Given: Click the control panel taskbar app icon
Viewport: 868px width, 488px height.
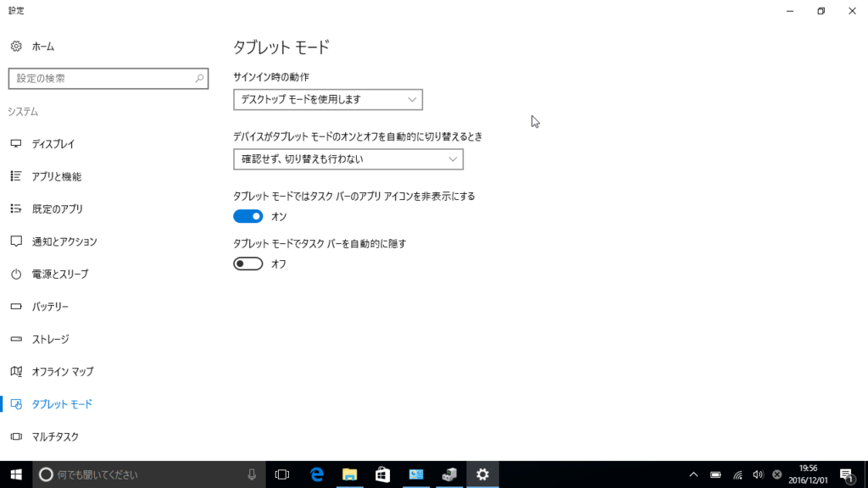Looking at the screenshot, I should click(x=415, y=474).
